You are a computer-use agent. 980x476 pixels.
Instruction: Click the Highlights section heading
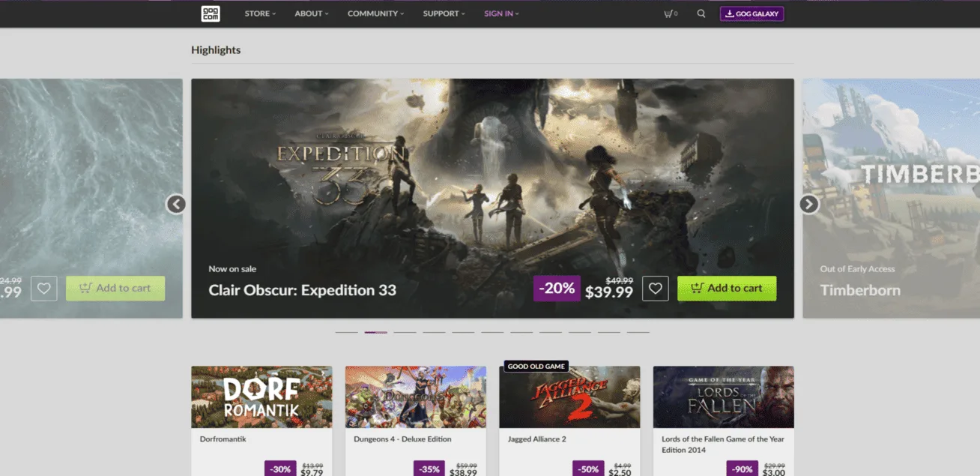point(216,50)
